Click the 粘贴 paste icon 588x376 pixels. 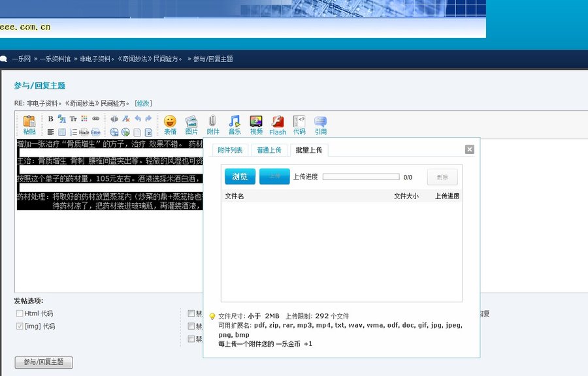pos(29,124)
